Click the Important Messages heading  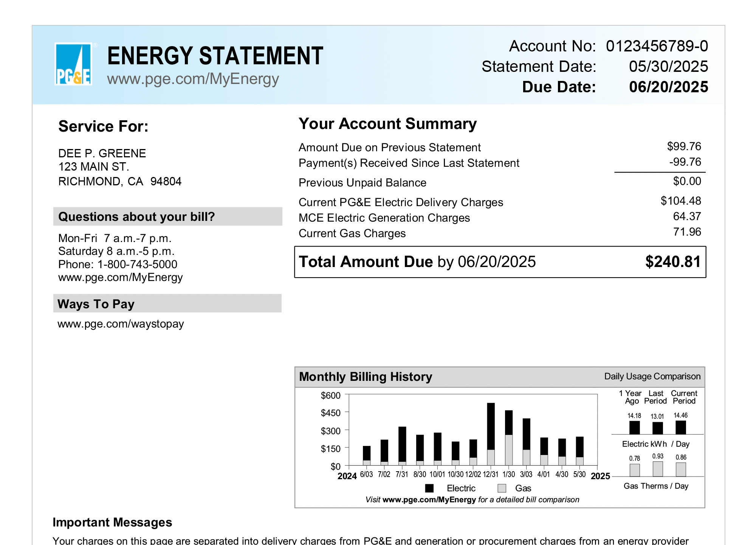coord(112,522)
